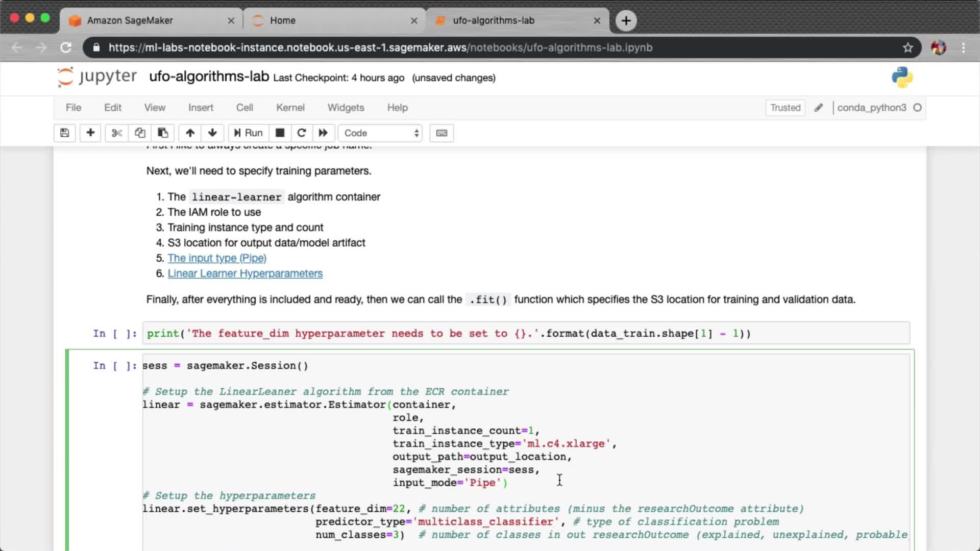Bookmark this page with star icon

pyautogui.click(x=908, y=47)
